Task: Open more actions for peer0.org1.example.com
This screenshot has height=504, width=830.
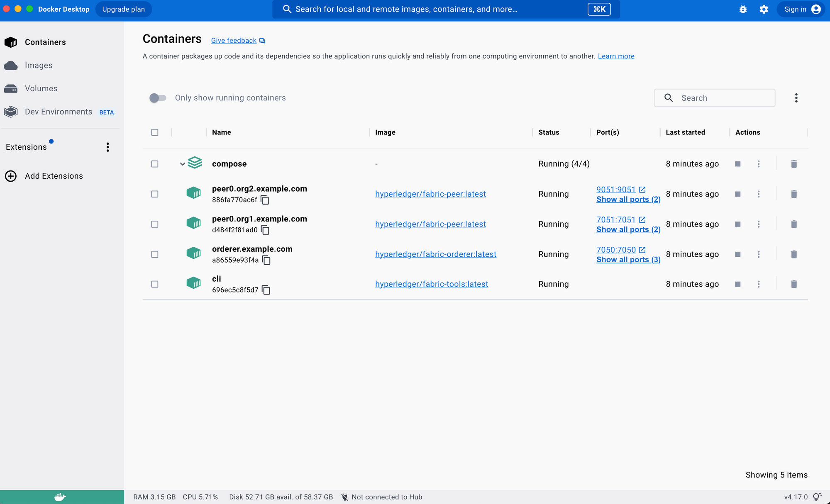Action: point(759,224)
